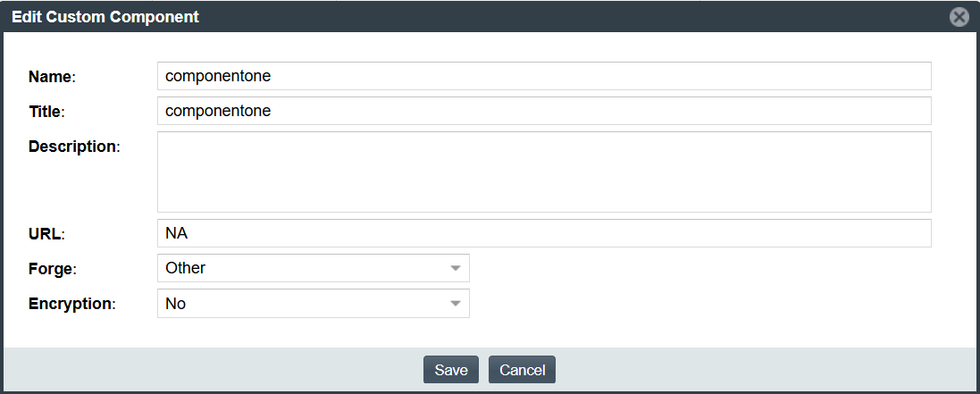Click the 'NA' text in URL field
The height and width of the screenshot is (394, 980).
coord(176,233)
